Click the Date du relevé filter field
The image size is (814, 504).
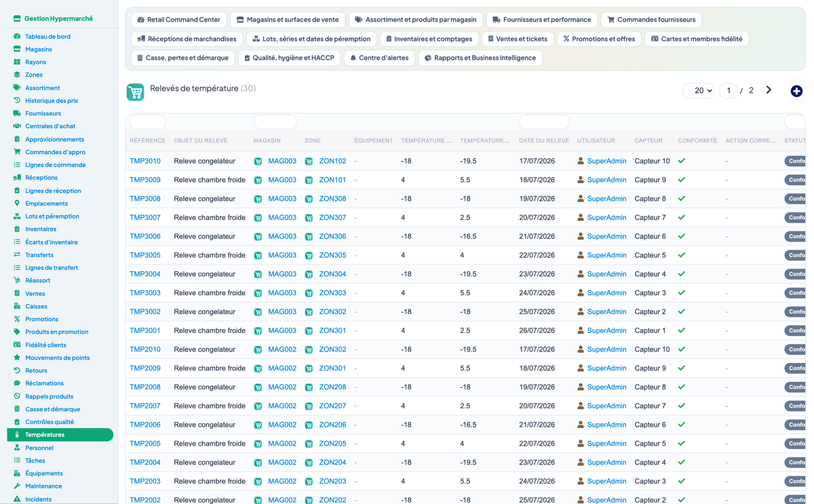[x=544, y=122]
